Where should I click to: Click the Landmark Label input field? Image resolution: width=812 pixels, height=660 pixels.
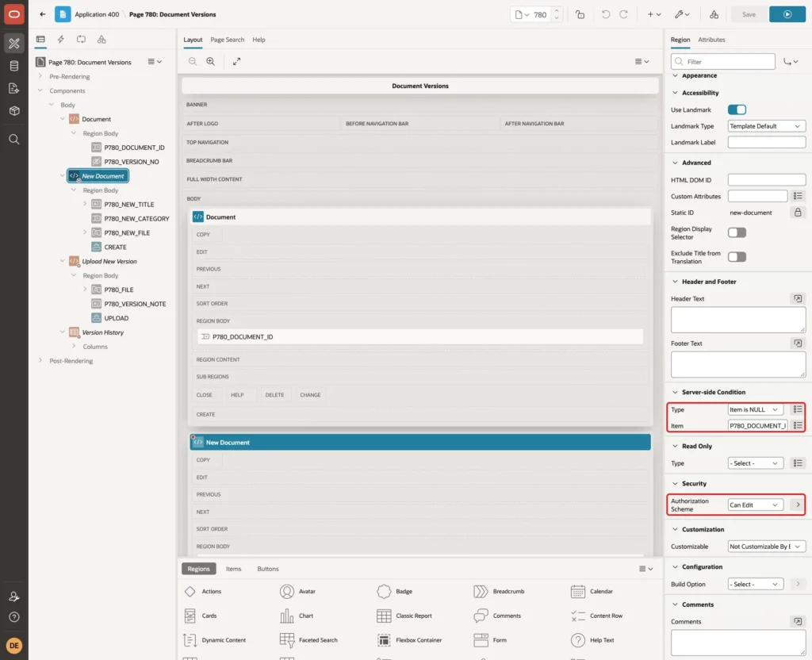pos(766,142)
